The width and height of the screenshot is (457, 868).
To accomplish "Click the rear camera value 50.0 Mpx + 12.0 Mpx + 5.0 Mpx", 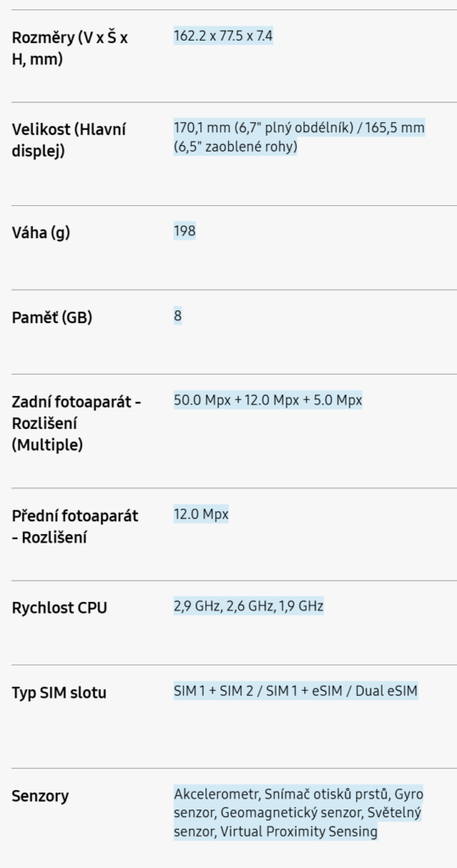I will (268, 400).
